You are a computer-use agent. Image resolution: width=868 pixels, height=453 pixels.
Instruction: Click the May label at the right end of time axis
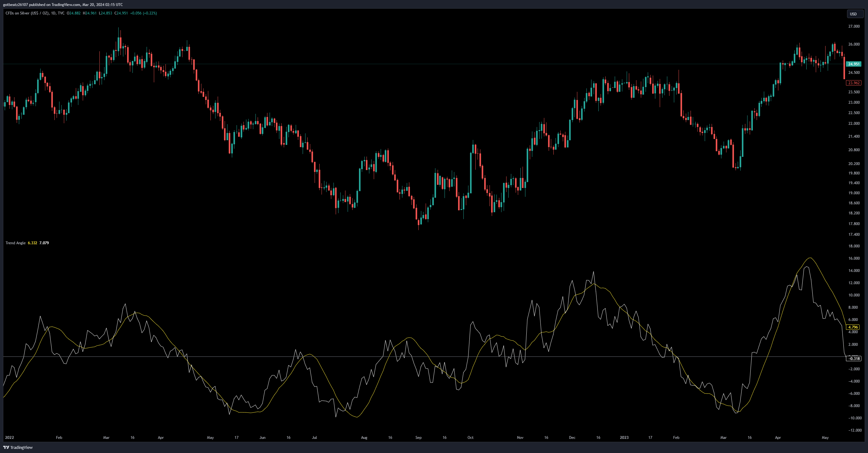[x=825, y=438]
